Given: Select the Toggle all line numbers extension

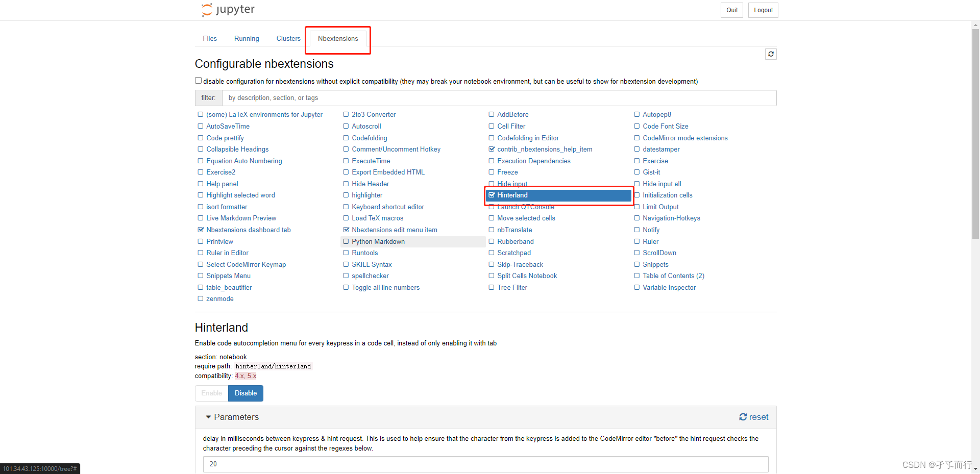Looking at the screenshot, I should point(385,288).
